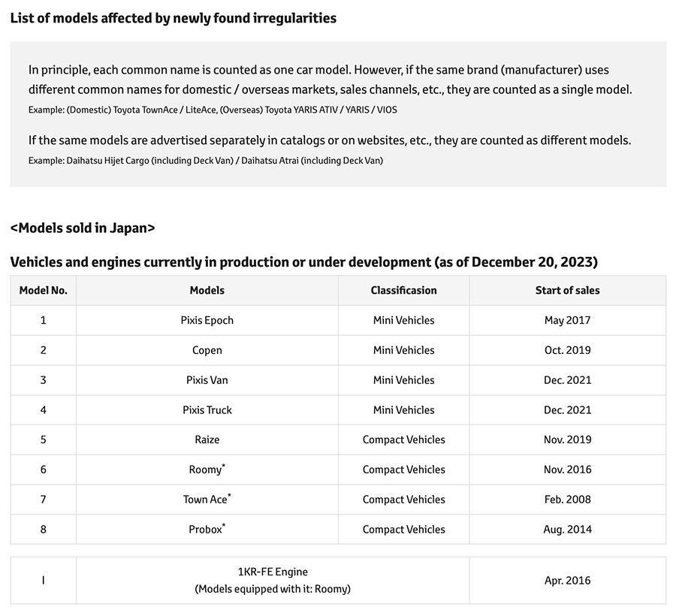
Task: Click the Model No. column header
Action: 43,290
